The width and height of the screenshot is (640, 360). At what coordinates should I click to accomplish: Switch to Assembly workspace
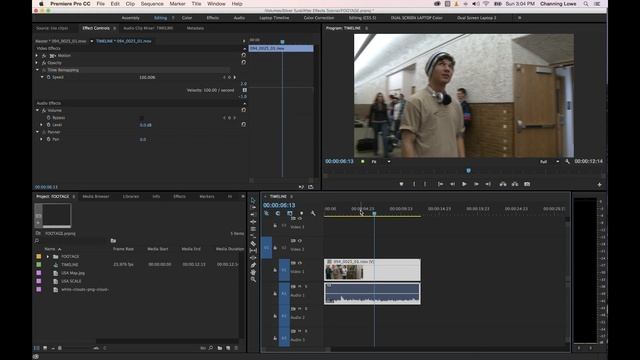[131, 18]
